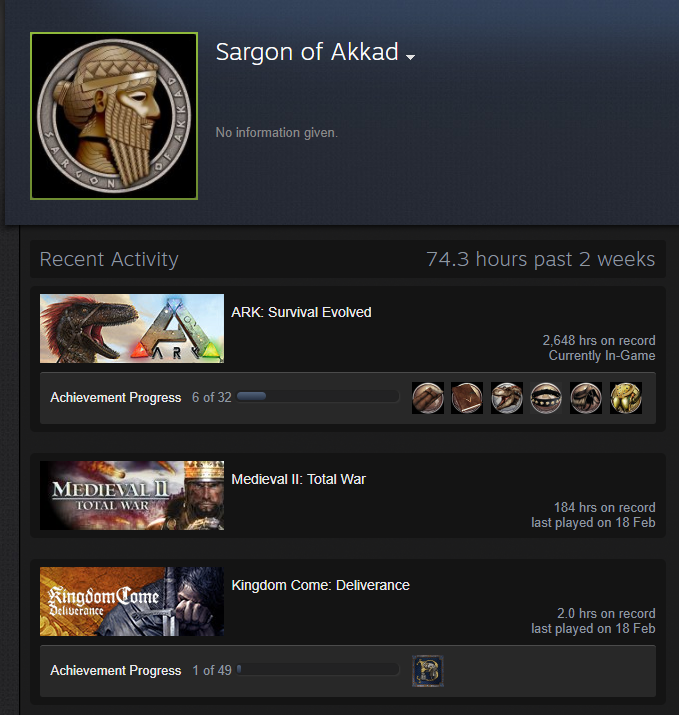Open the ARK: Survival Evolved game title
This screenshot has width=679, height=715.
pos(301,312)
